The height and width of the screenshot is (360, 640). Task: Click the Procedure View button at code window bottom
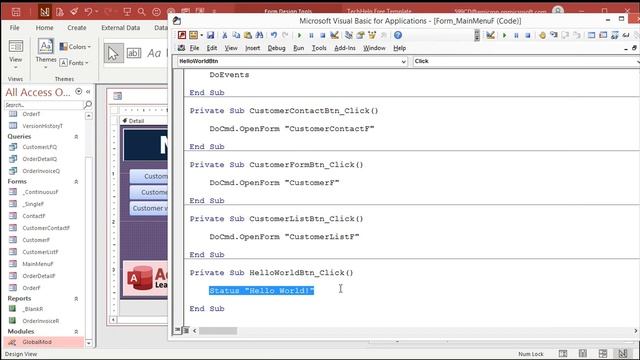coord(178,330)
